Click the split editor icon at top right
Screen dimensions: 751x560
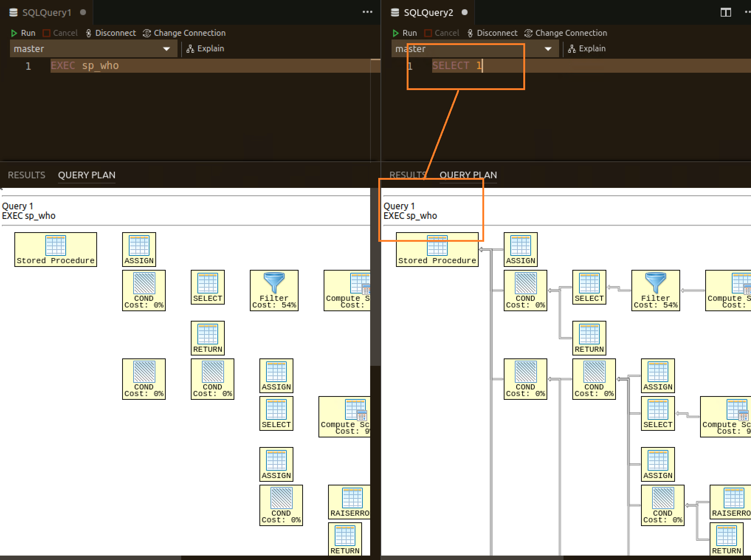point(725,12)
